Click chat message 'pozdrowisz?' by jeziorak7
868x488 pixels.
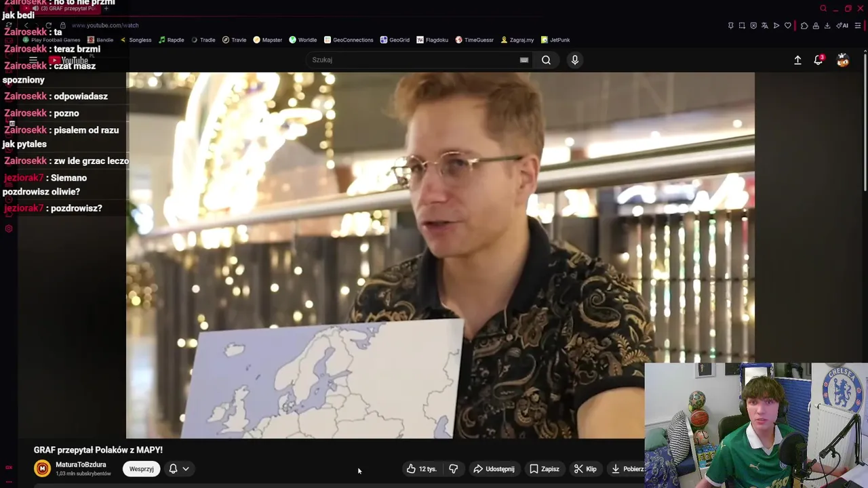(x=77, y=208)
